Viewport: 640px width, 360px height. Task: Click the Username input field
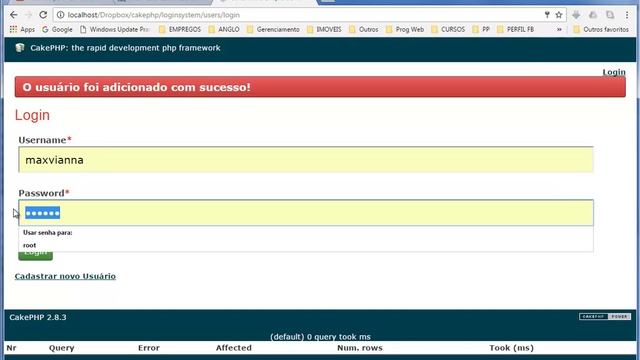(306, 160)
